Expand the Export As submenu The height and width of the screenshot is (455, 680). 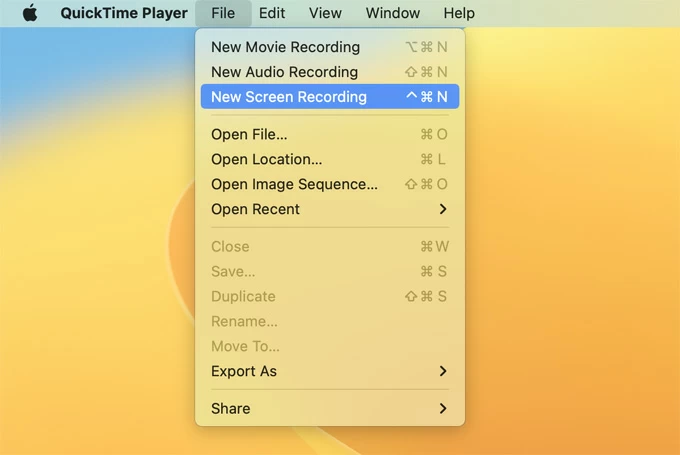click(x=244, y=371)
